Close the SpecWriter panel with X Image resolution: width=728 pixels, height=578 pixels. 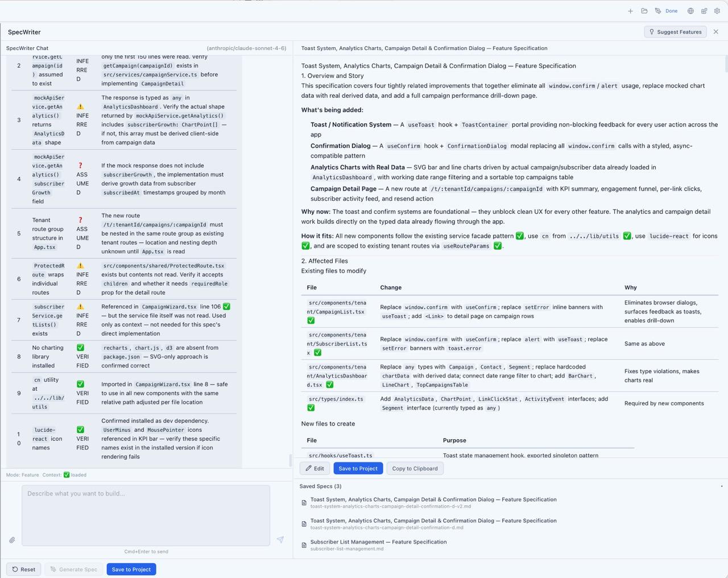click(716, 32)
